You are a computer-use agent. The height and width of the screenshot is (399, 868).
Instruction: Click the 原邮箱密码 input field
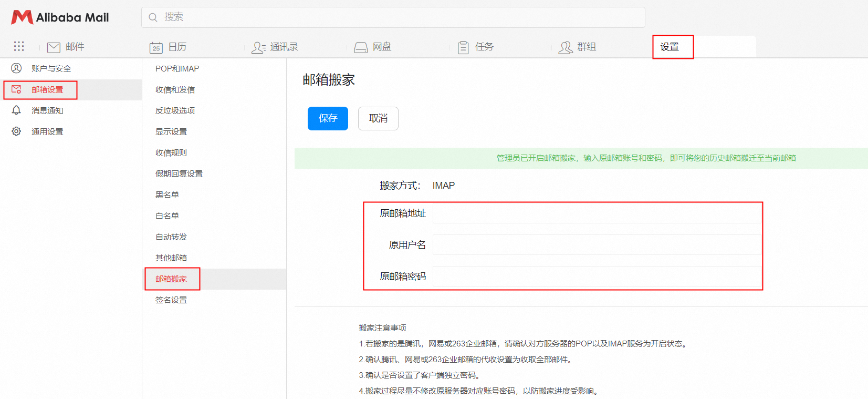pos(597,277)
